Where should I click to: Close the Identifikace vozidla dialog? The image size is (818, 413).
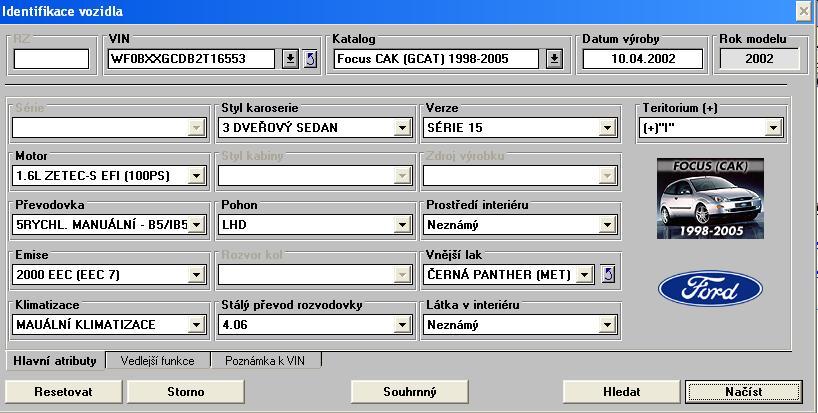(x=804, y=11)
